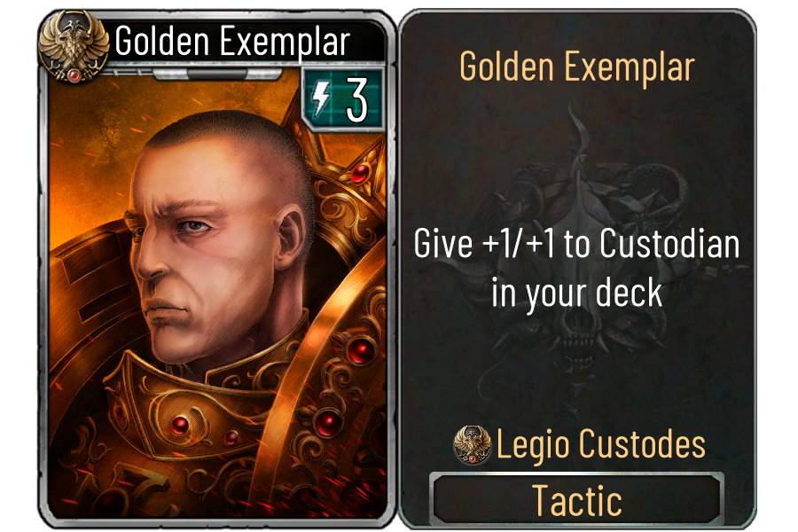Viewport: 798px width, 532px height.
Task: Click the Legio Custodes emblem beside faction name
Action: [473, 444]
